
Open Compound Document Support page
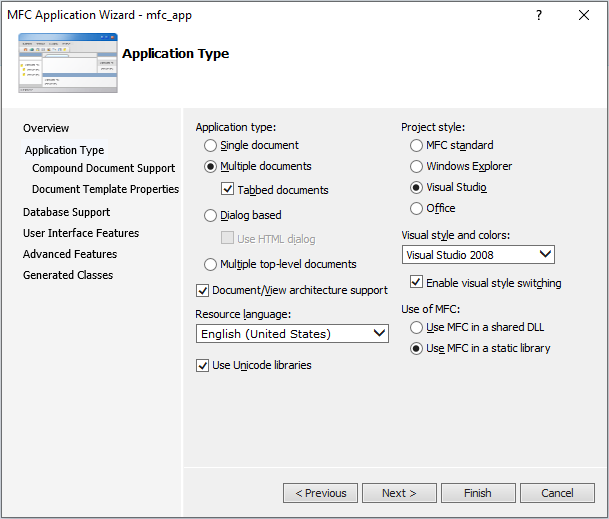point(103,168)
